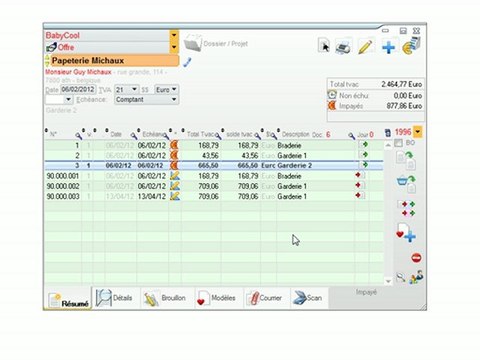Open the BabyCool company dropdown
This screenshot has height=360, width=480.
tap(174, 35)
